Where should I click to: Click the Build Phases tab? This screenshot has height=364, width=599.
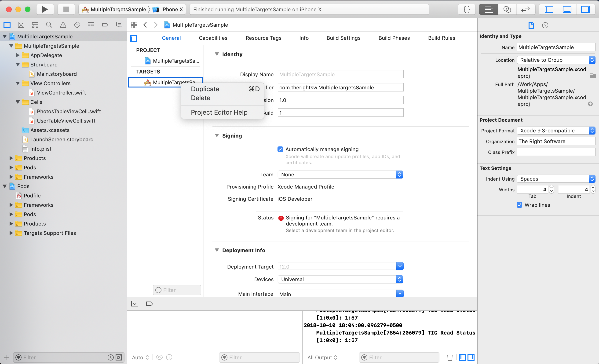click(x=394, y=38)
